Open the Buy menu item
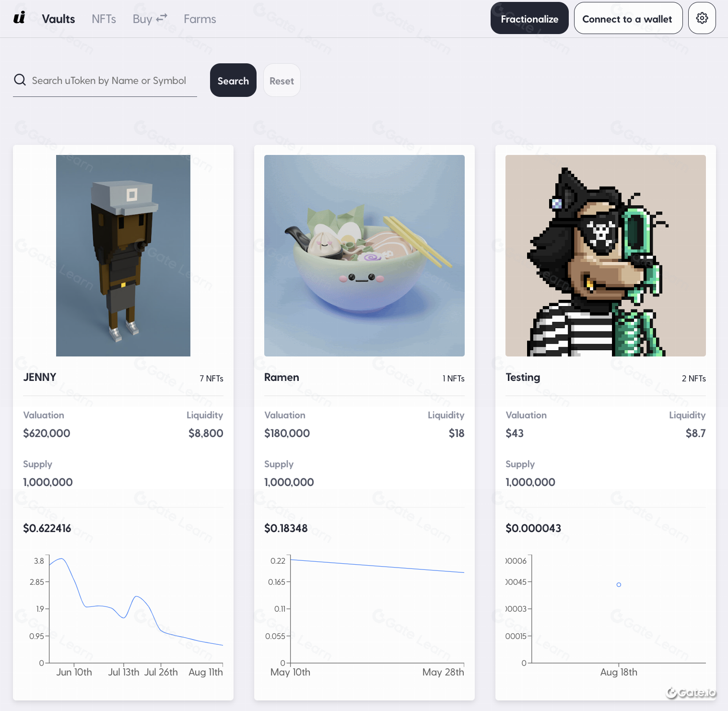The width and height of the screenshot is (728, 711). click(142, 19)
